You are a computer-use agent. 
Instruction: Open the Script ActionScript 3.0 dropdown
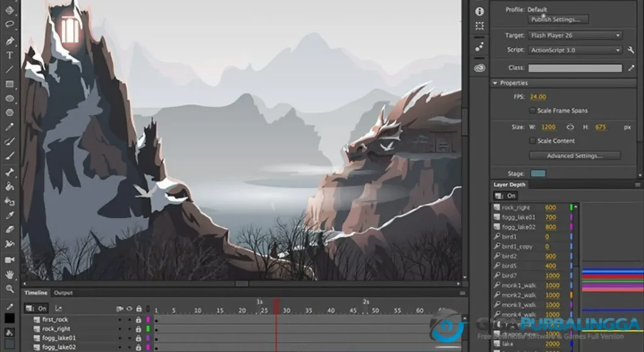575,50
